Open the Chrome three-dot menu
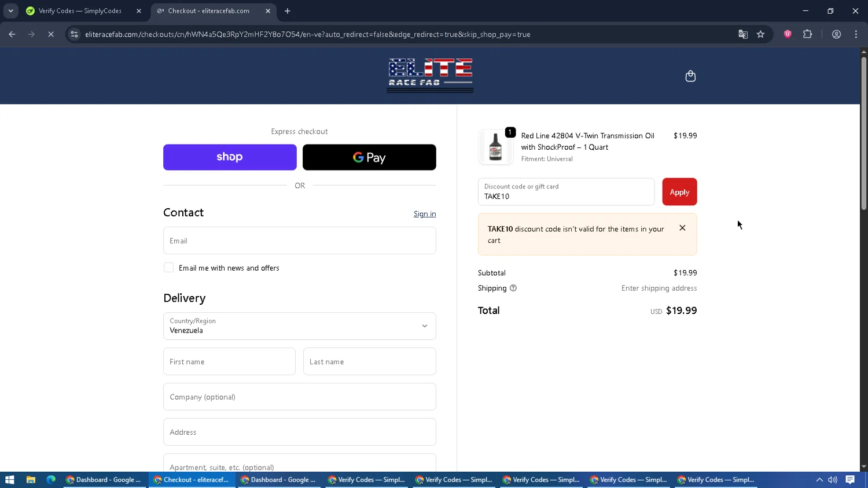The height and width of the screenshot is (488, 868). tap(856, 34)
